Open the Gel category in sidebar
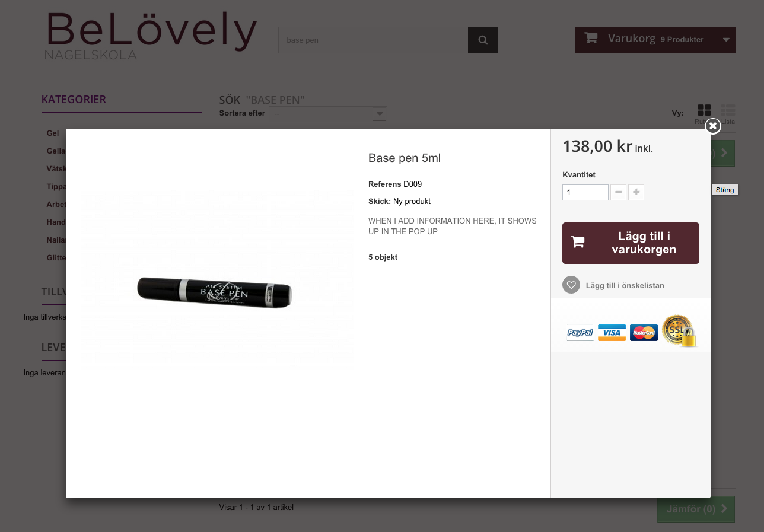Image resolution: width=764 pixels, height=532 pixels. coord(53,133)
